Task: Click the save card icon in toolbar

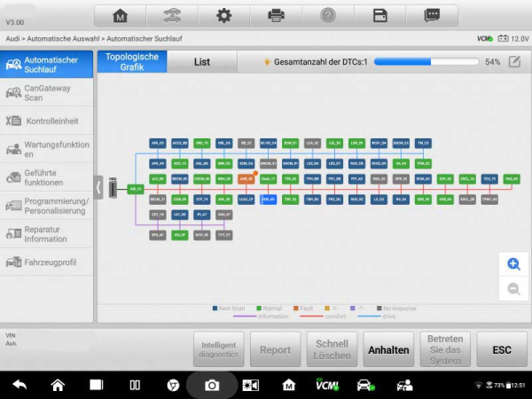Action: [x=379, y=16]
